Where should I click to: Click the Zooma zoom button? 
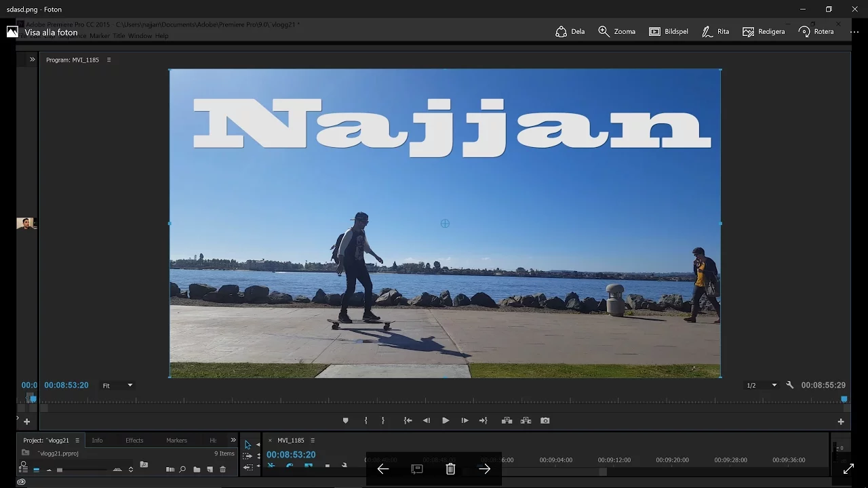[616, 32]
